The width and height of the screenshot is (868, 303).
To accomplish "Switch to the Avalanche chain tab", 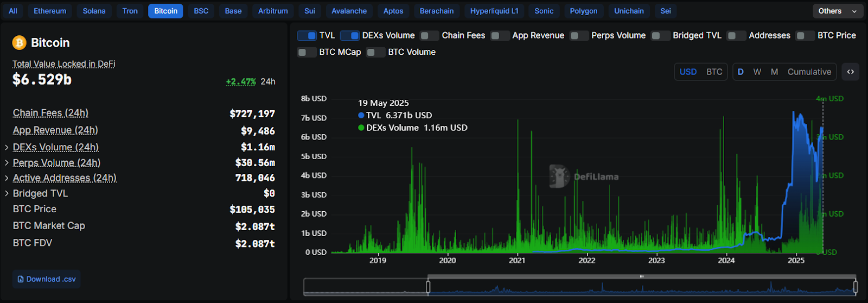I will click(x=349, y=11).
